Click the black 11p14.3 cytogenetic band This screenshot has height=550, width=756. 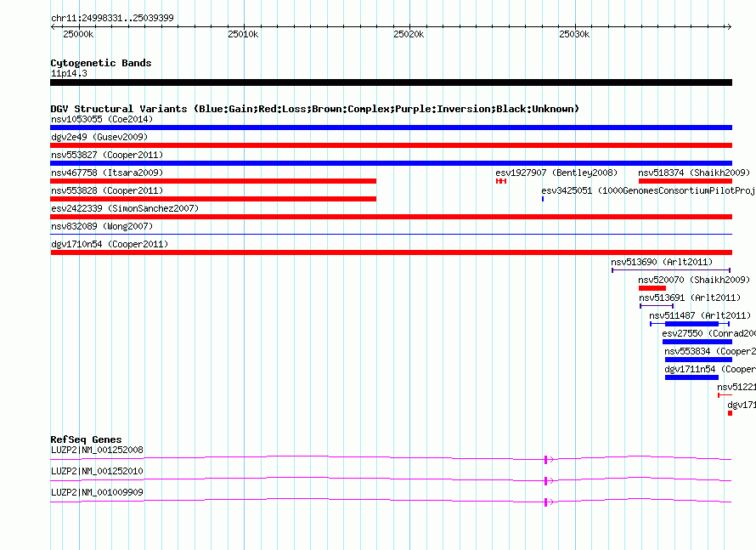click(391, 82)
